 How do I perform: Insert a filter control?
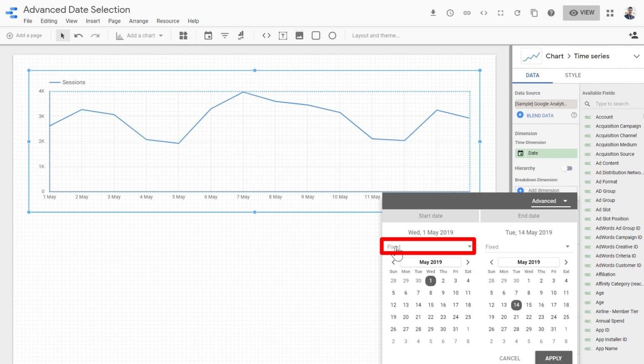225,35
